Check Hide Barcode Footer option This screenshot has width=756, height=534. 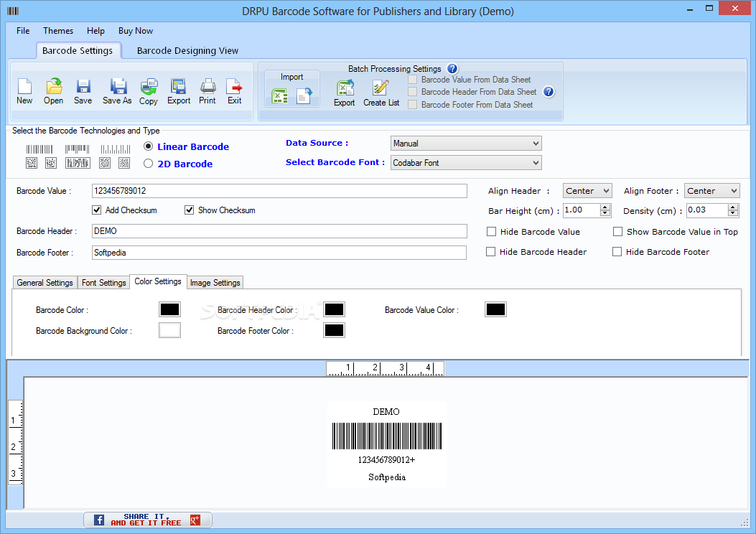617,252
